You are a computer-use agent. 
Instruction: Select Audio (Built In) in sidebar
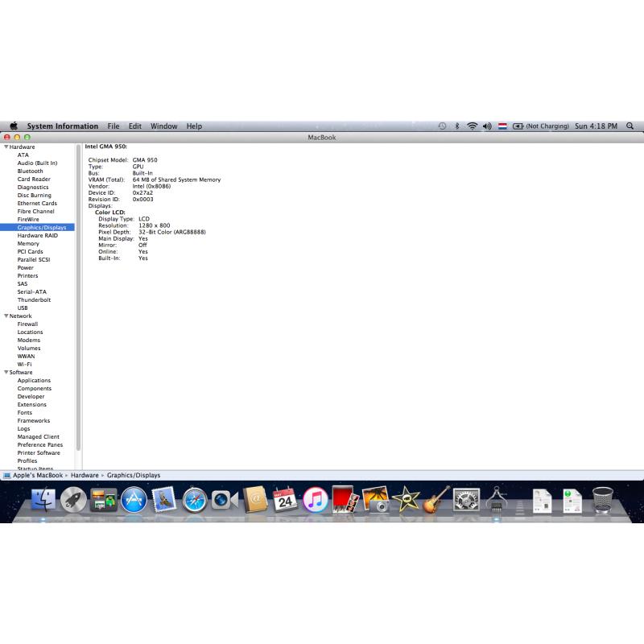(x=37, y=163)
